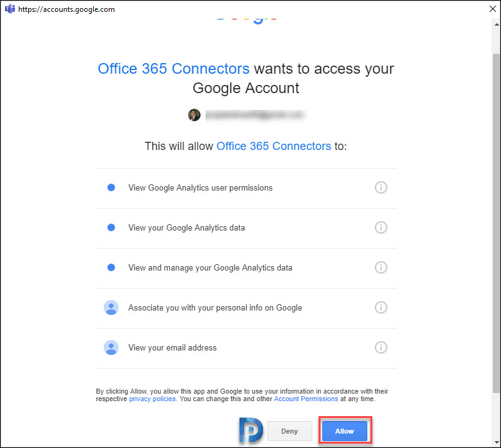Screen dimensions: 501x448
Task: Click info icon for Google Analytics user permissions
Action: click(x=380, y=187)
